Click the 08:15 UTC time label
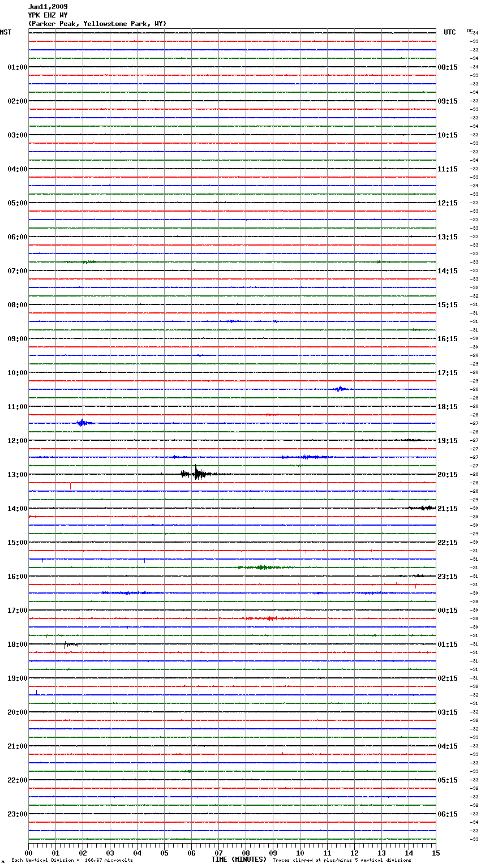 (x=448, y=67)
